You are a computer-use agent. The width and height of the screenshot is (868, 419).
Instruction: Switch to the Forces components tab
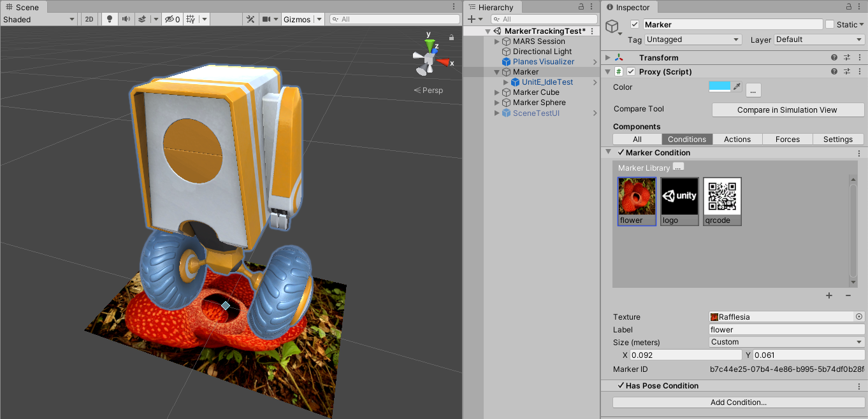[x=787, y=139]
